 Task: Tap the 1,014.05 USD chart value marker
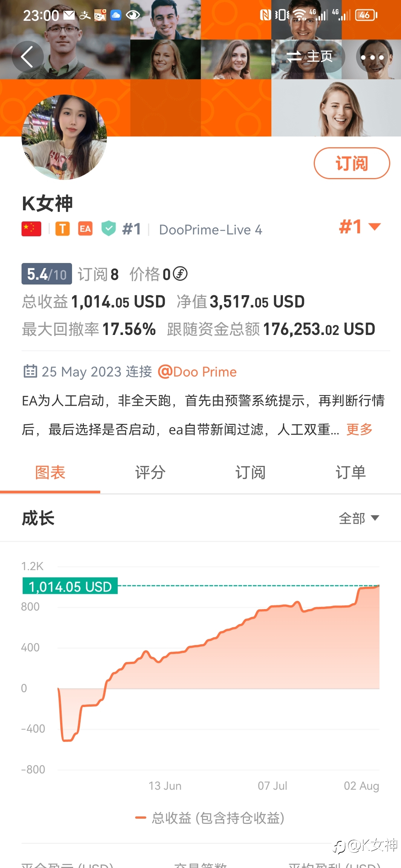pos(70,586)
